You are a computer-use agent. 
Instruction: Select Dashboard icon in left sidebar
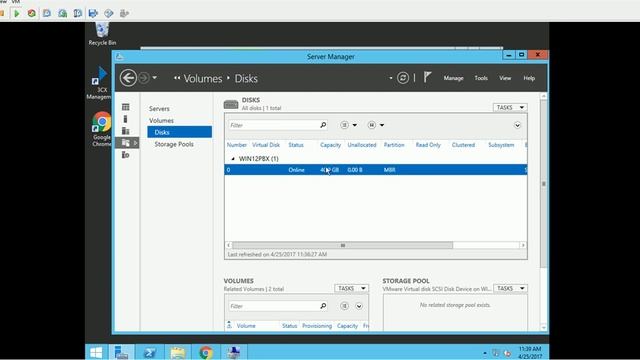tap(126, 107)
